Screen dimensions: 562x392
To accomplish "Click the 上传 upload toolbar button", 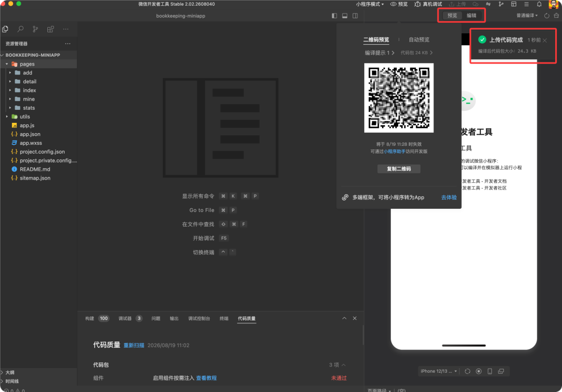I will click(x=457, y=4).
